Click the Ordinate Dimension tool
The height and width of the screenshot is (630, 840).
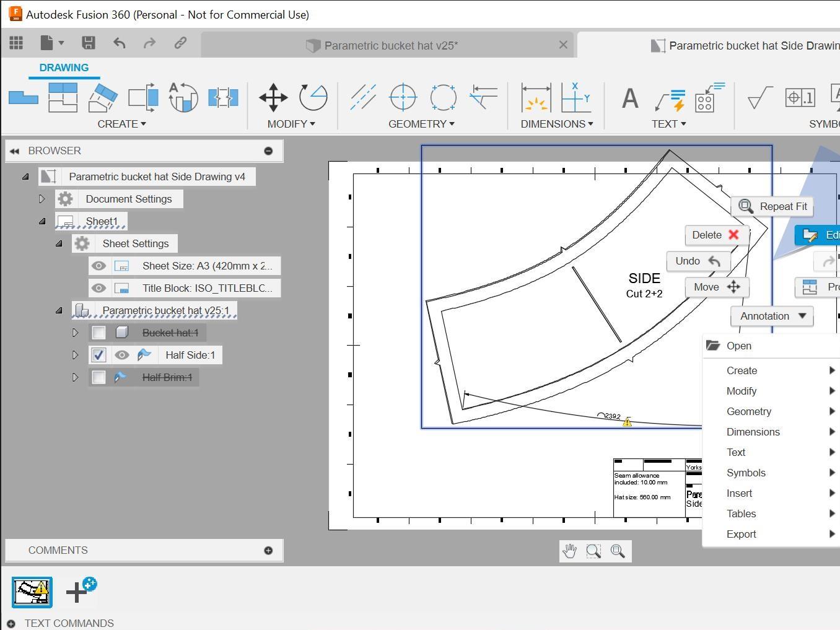tap(575, 97)
